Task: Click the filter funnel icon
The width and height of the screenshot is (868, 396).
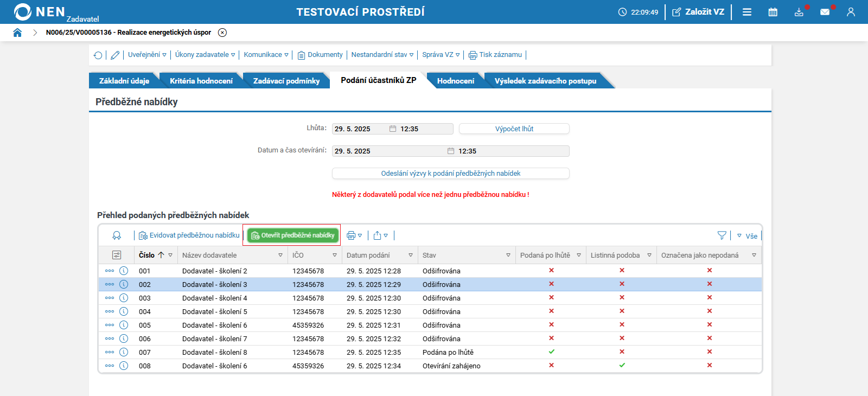Action: 722,235
